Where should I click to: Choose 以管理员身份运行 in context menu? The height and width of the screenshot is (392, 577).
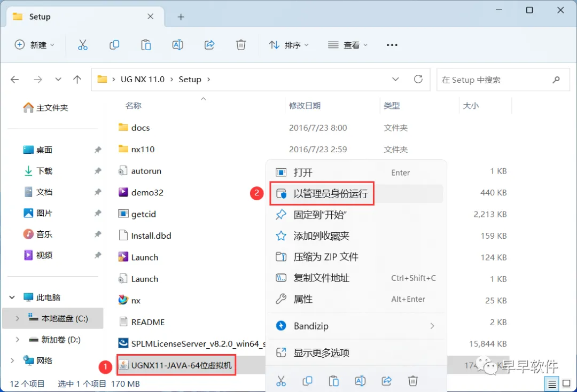point(356,193)
